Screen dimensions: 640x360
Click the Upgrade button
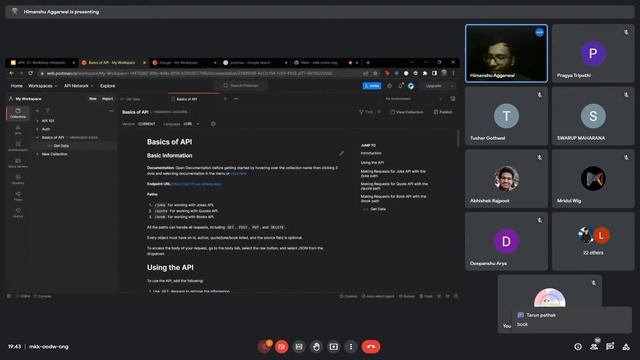(433, 86)
